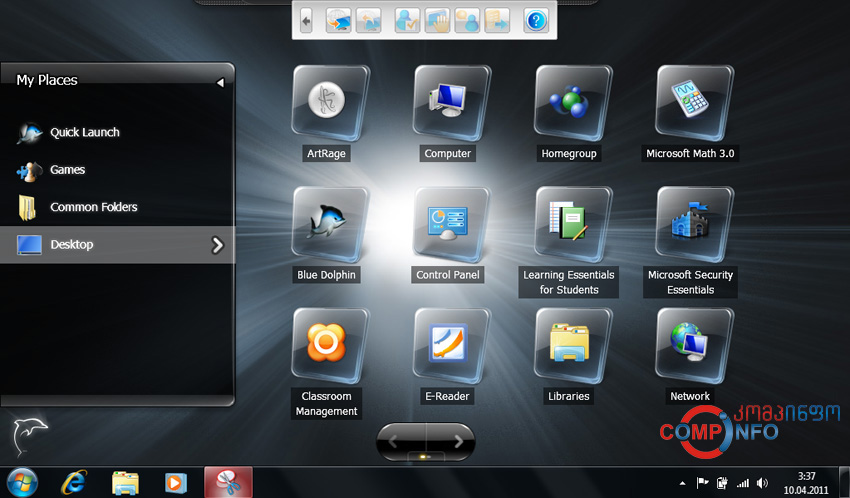Viewport: 850px width, 498px height.
Task: Open the Homegroup tile
Action: [572, 103]
